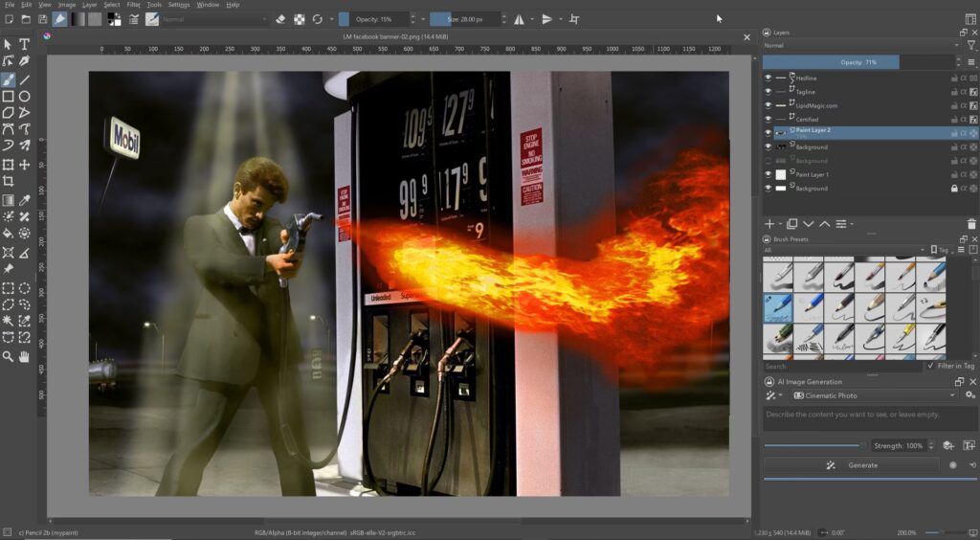980x540 pixels.
Task: Open the Filter menu
Action: coord(133,5)
